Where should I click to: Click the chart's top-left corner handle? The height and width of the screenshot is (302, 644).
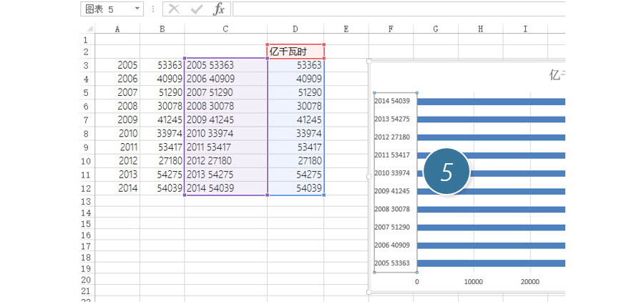pos(369,61)
